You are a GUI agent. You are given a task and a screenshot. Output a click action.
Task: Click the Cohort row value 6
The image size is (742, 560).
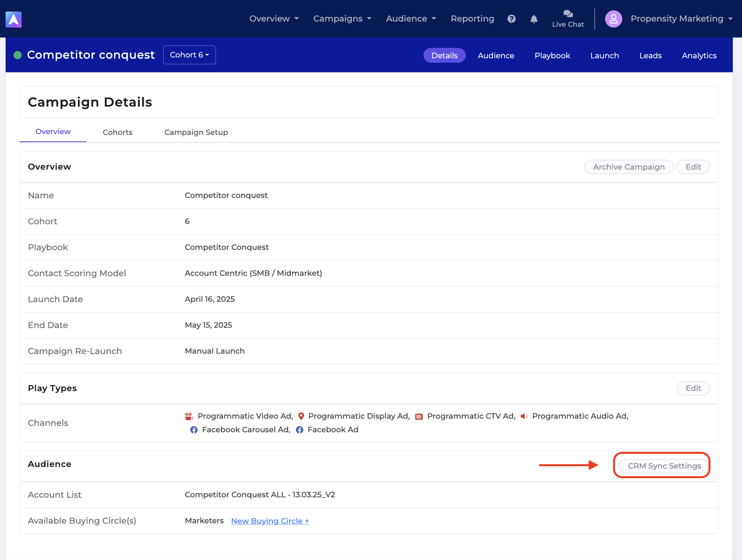click(x=187, y=222)
